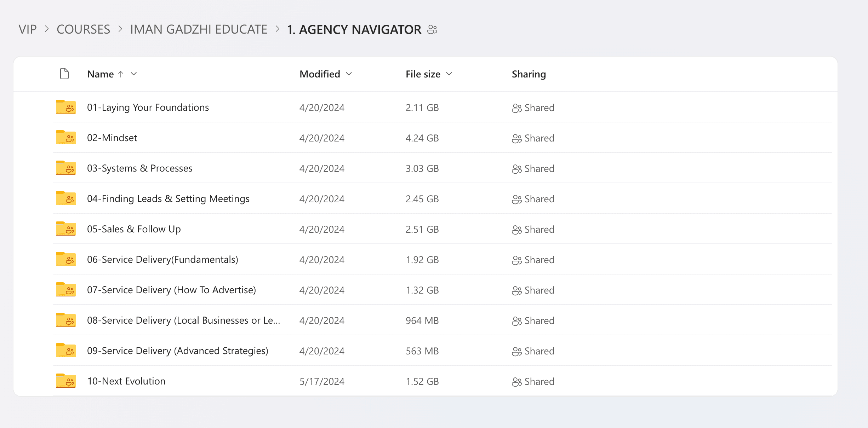Open the 10-Next Evolution folder name
This screenshot has width=868, height=428.
coord(126,381)
